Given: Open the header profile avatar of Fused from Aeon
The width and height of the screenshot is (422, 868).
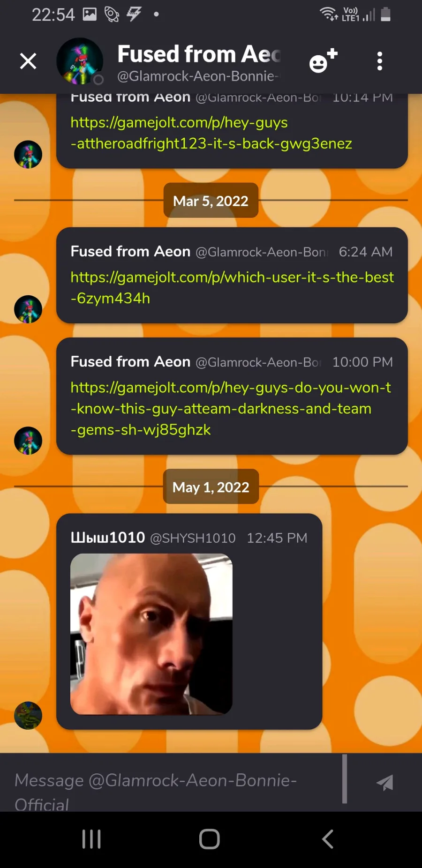Looking at the screenshot, I should [x=80, y=61].
